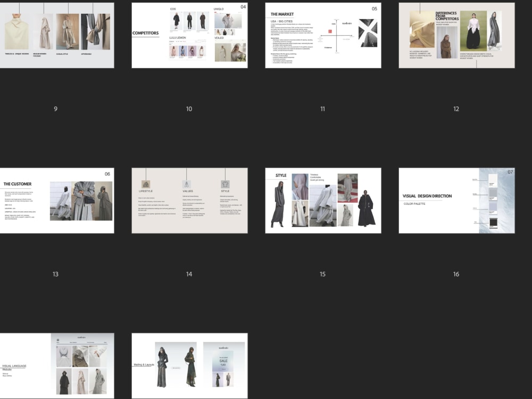Click slide number label 10
The height and width of the screenshot is (399, 532).
pos(189,109)
